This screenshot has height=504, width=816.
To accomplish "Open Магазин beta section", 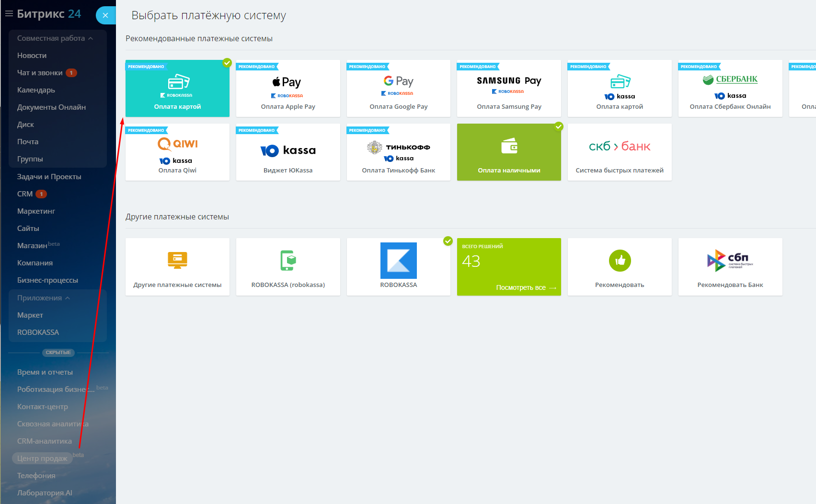I will click(x=32, y=246).
